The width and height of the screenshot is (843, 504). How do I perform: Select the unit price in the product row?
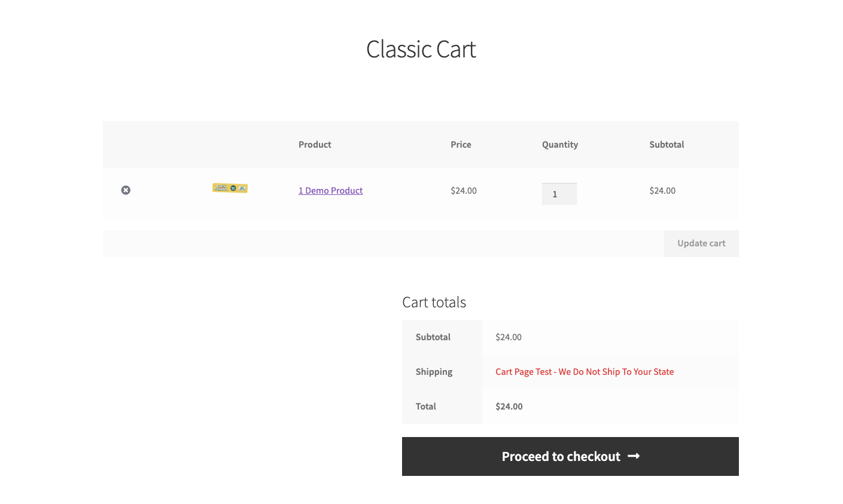point(464,191)
